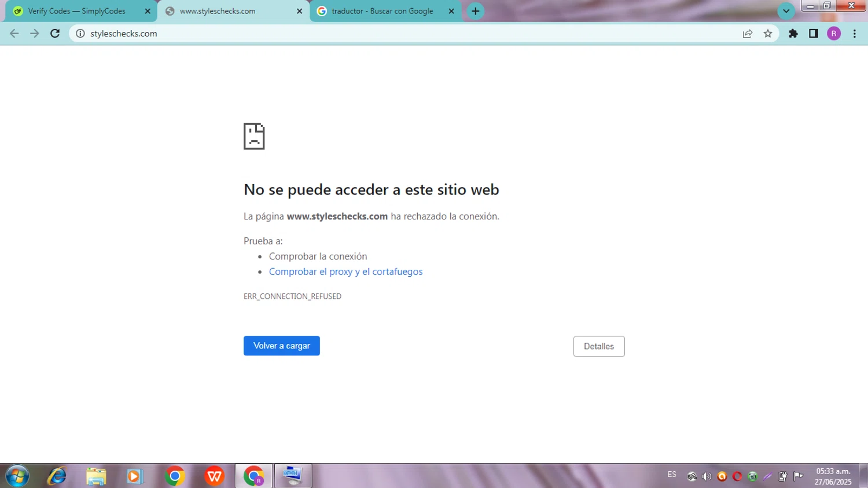868x488 pixels.
Task: Click the Comprobar la conexión suggestion text
Action: pos(318,256)
